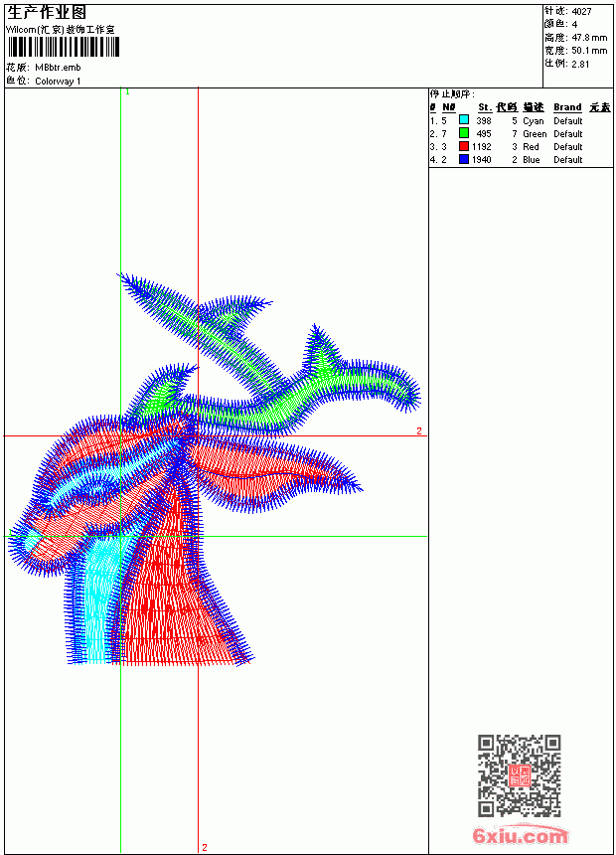The image size is (616, 855).
Task: Click the QR code image
Action: click(x=520, y=775)
